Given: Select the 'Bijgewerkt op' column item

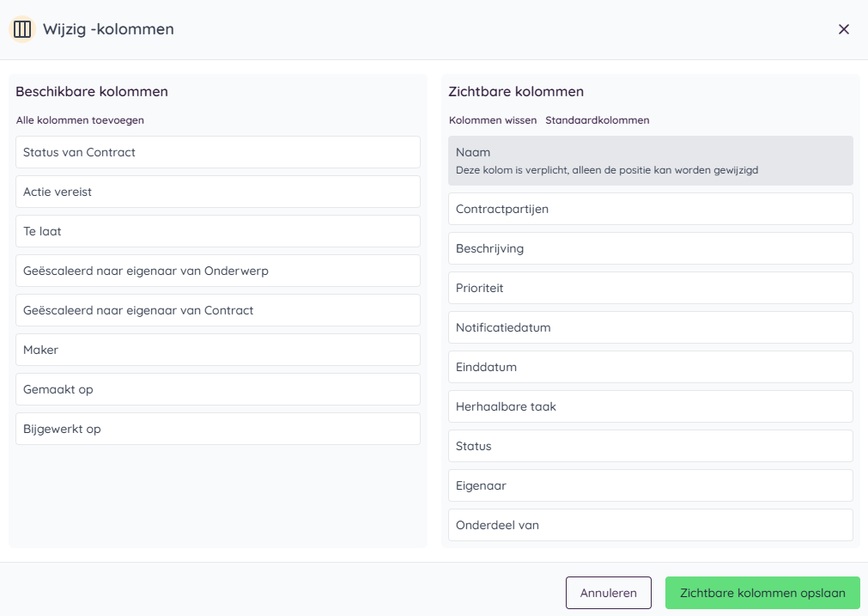Looking at the screenshot, I should pos(217,429).
